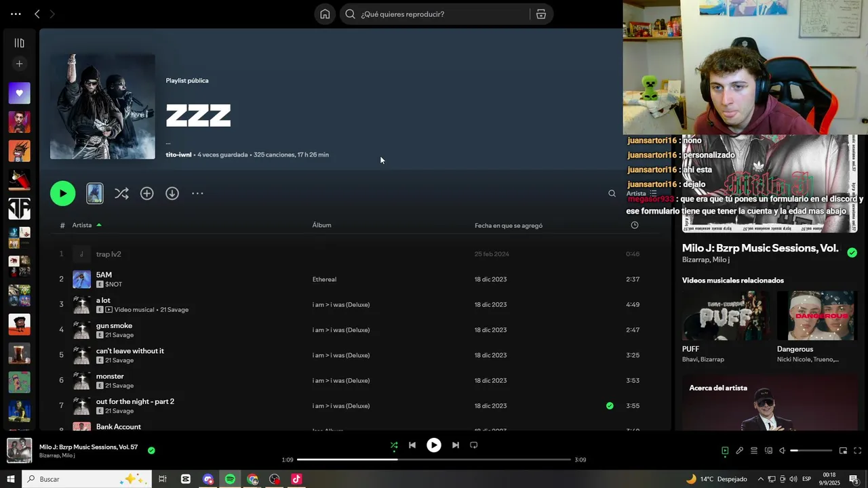Screen dimensions: 868x488
Task: Sort by Álbum column header
Action: [321, 225]
